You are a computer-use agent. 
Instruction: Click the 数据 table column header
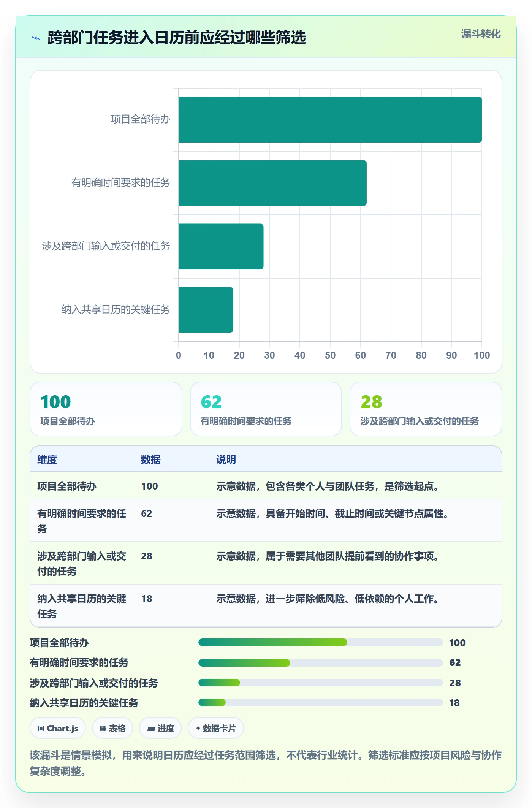pyautogui.click(x=151, y=459)
